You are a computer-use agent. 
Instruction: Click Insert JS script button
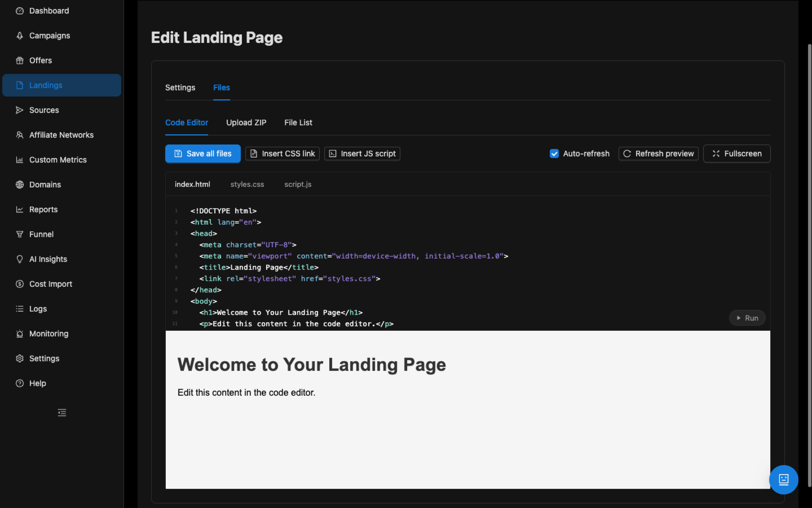click(x=362, y=154)
